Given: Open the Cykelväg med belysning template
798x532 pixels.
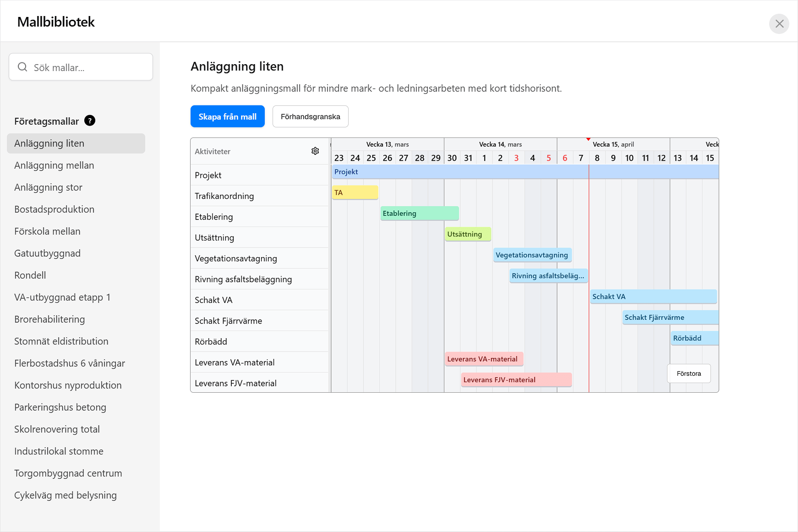Looking at the screenshot, I should (x=65, y=495).
